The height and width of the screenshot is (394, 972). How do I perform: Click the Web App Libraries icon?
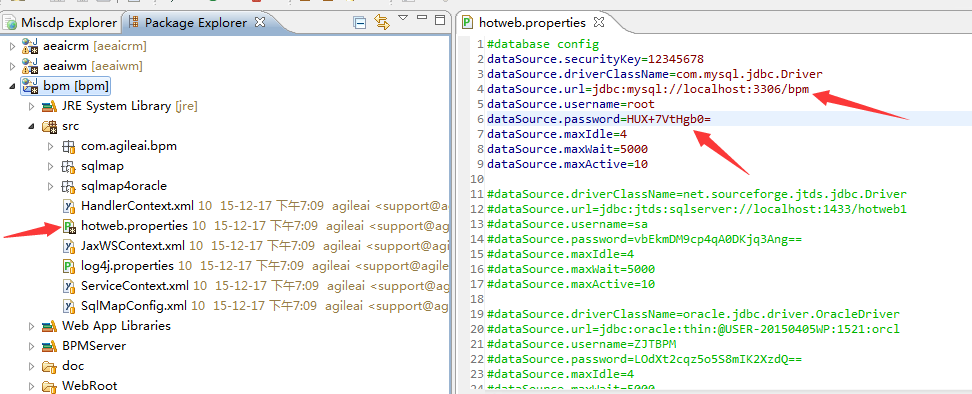point(50,326)
